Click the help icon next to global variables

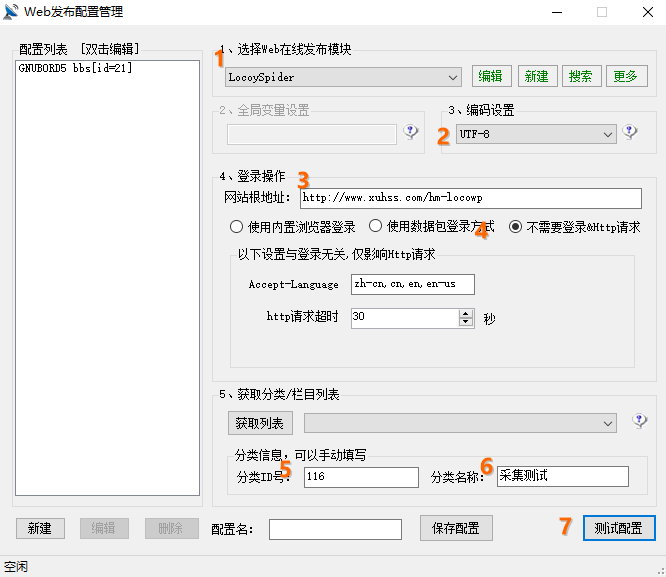pos(410,132)
